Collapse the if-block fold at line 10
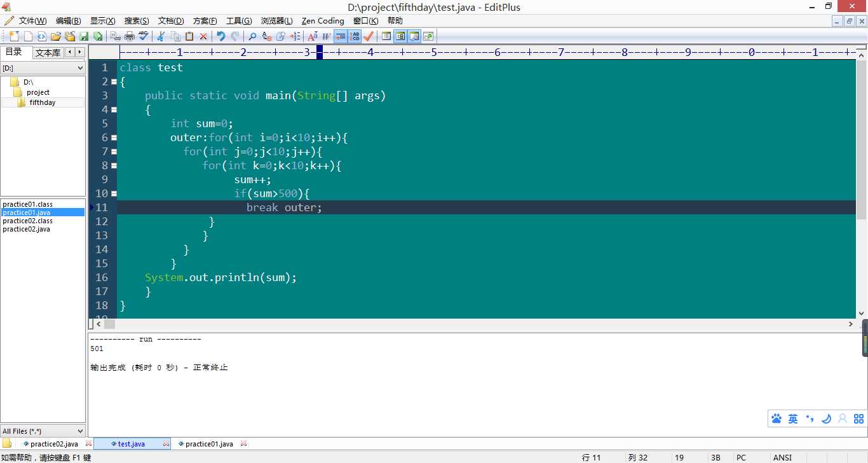The width and height of the screenshot is (868, 463). tap(114, 193)
